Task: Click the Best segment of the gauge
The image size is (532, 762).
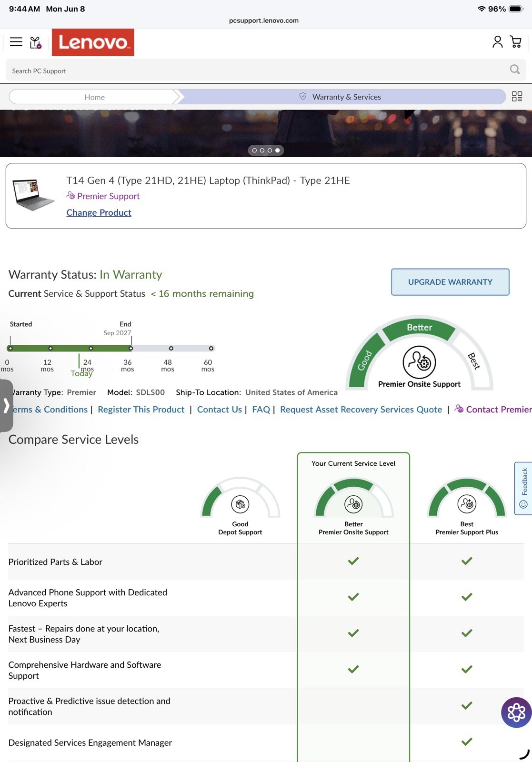Action: pos(473,361)
